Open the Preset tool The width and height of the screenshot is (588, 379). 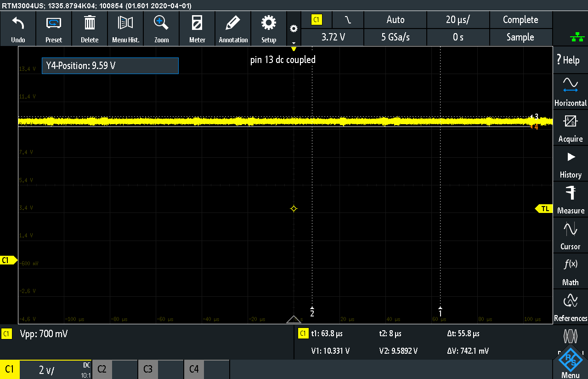pos(54,29)
